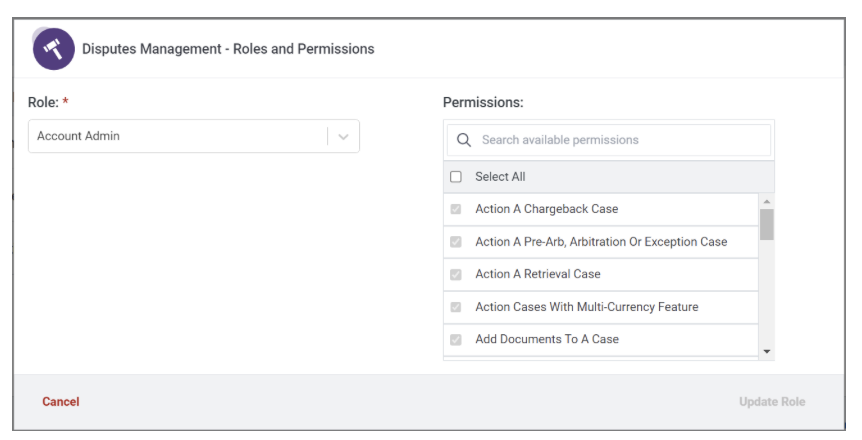Viewport: 862px width, 440px height.
Task: Select the Add Documents To A Case label
Action: point(546,340)
